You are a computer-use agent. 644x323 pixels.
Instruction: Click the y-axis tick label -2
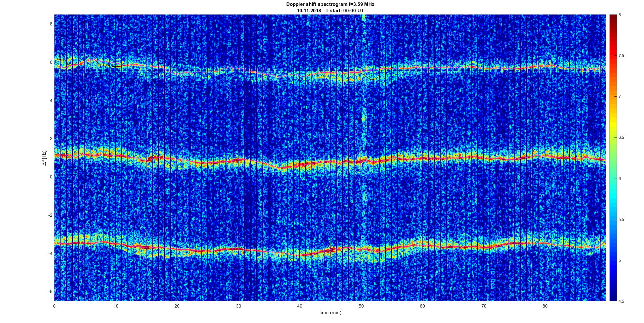coord(50,215)
